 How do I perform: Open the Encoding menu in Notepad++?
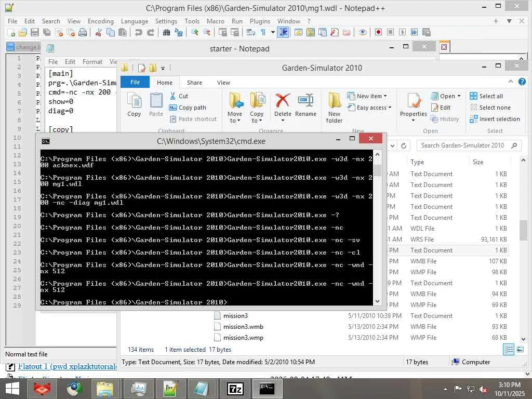pyautogui.click(x=100, y=21)
